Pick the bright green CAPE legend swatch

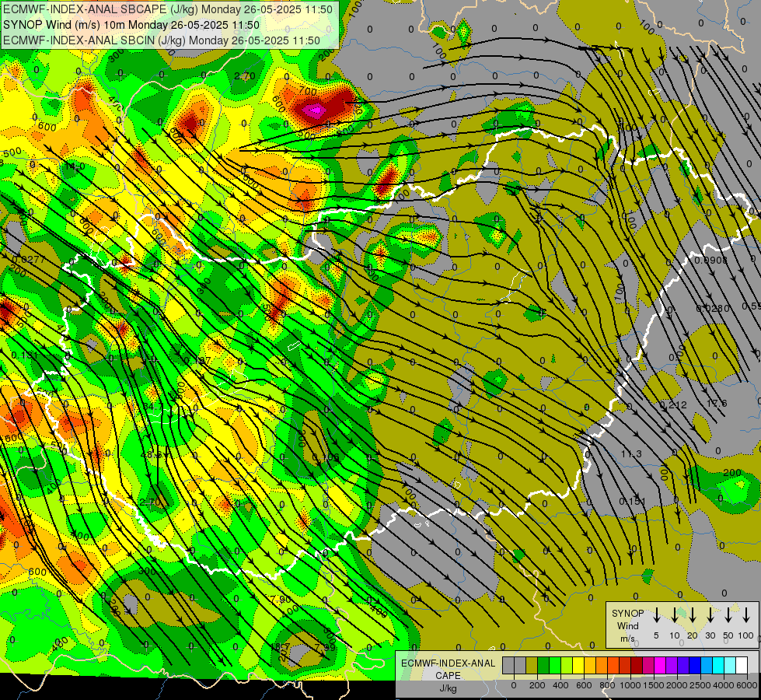pos(555,665)
